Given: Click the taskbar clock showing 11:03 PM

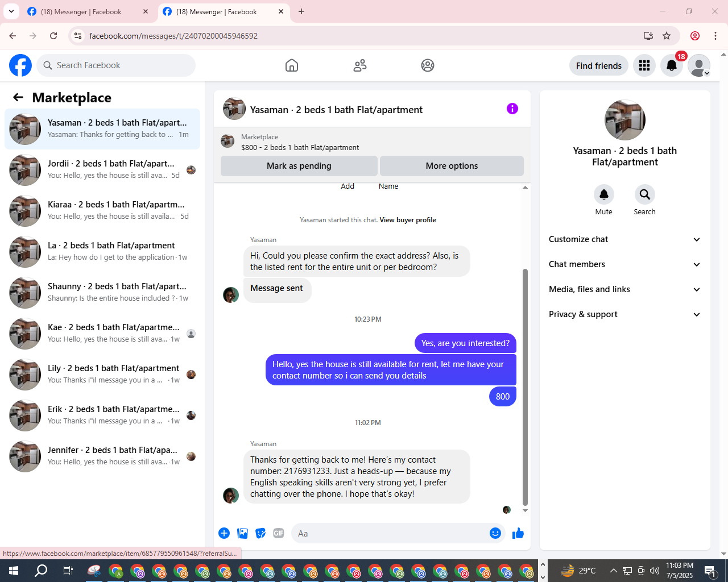Looking at the screenshot, I should pos(680,571).
